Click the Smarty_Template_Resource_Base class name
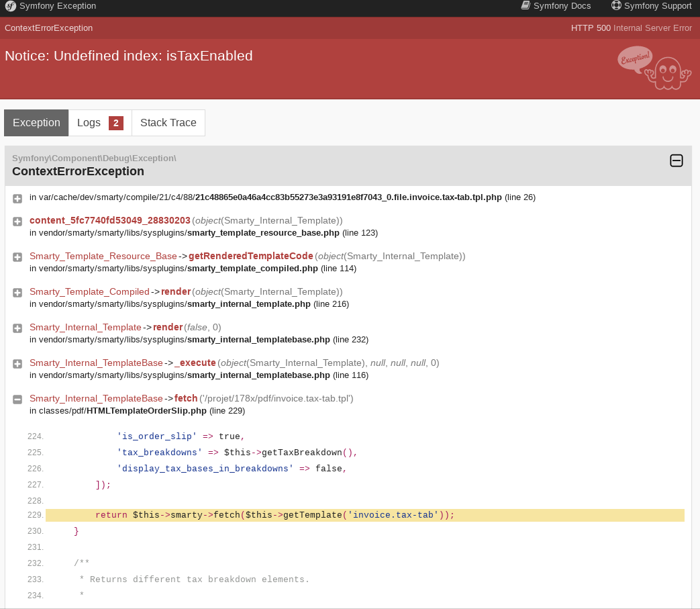This screenshot has height=609, width=700. point(103,256)
